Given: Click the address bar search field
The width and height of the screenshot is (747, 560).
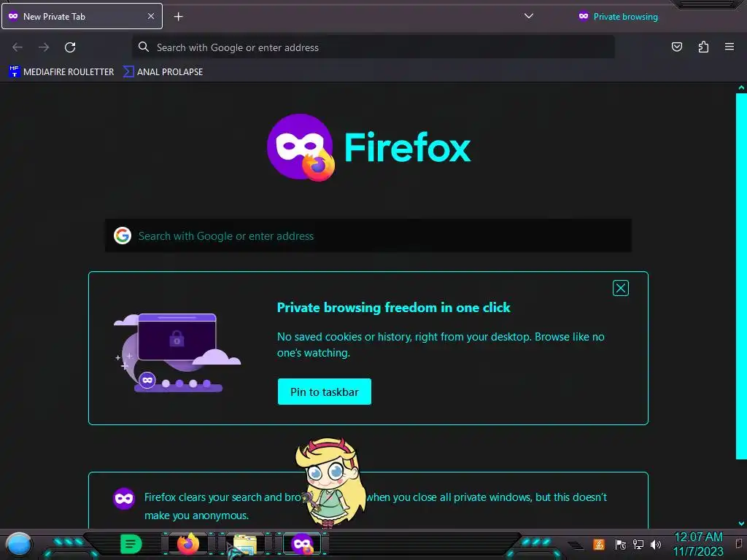Looking at the screenshot, I should pos(373,47).
